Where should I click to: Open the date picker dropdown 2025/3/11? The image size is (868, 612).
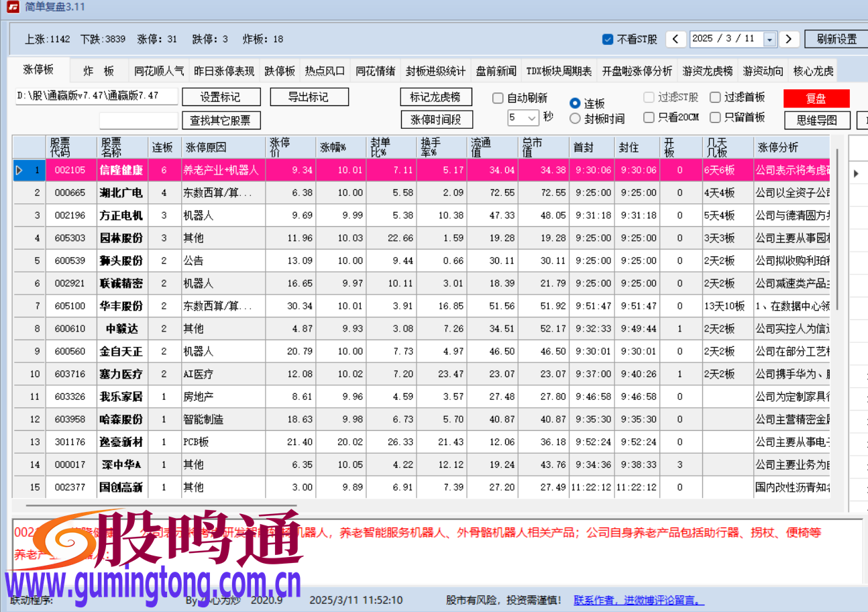click(769, 40)
